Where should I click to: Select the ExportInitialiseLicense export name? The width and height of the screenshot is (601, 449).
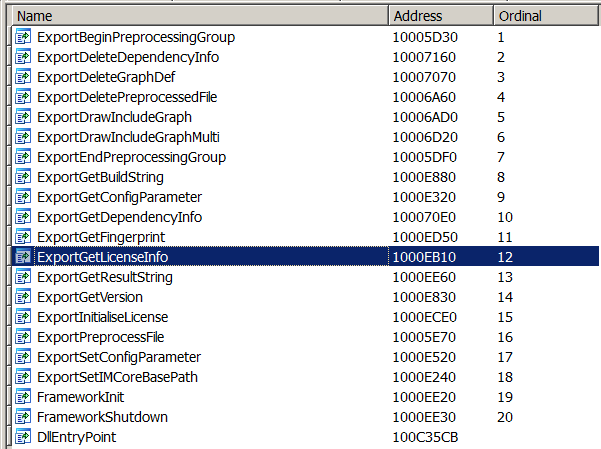tap(103, 317)
